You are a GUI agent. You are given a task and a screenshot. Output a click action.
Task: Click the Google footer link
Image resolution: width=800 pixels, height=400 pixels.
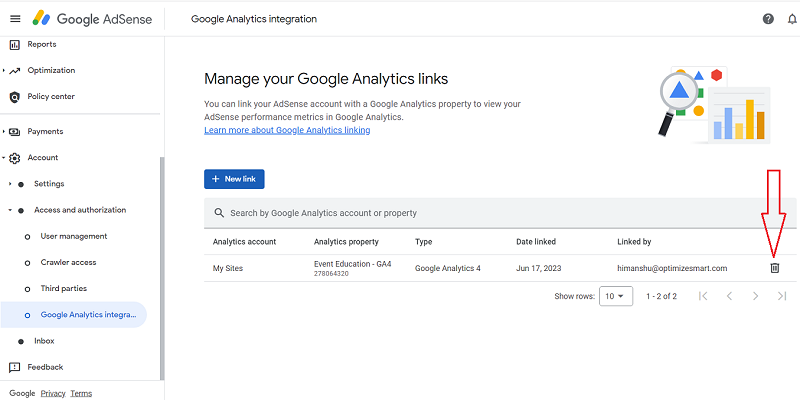pyautogui.click(x=22, y=393)
